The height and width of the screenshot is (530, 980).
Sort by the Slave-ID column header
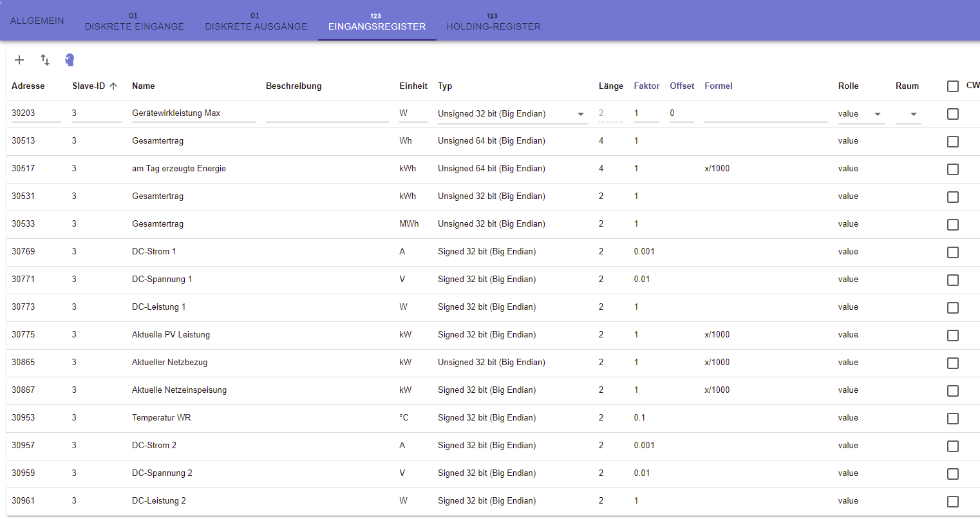click(x=89, y=86)
